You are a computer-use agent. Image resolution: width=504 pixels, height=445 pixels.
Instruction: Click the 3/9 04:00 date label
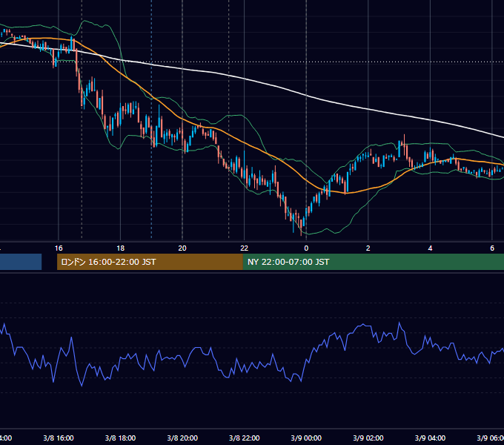pos(430,438)
